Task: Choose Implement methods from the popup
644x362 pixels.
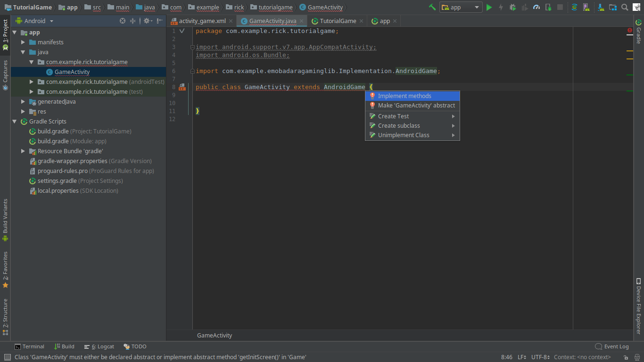Action: 404,96
